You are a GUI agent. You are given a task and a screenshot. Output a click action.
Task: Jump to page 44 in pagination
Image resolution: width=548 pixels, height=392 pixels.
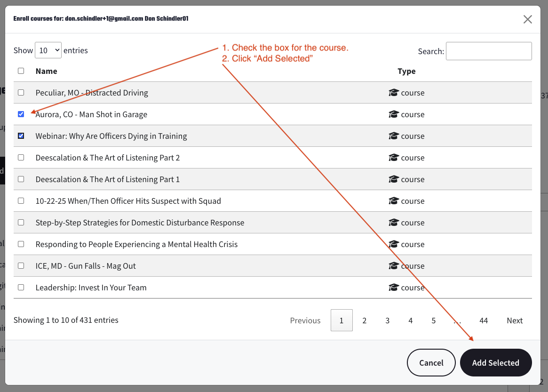[483, 320]
